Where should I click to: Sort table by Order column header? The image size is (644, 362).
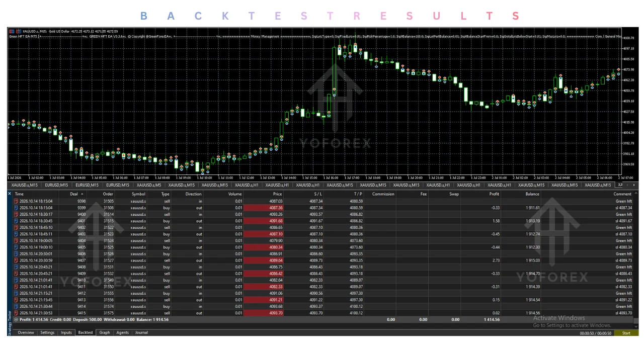click(x=108, y=194)
